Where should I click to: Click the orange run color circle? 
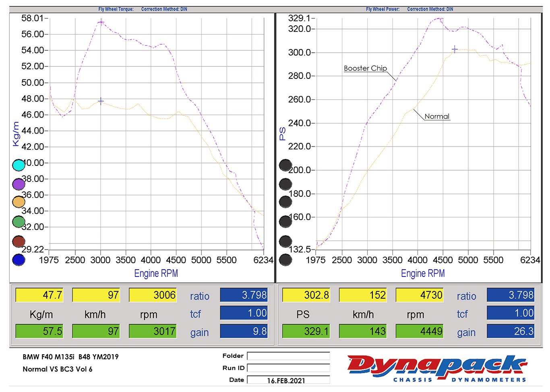pos(19,202)
